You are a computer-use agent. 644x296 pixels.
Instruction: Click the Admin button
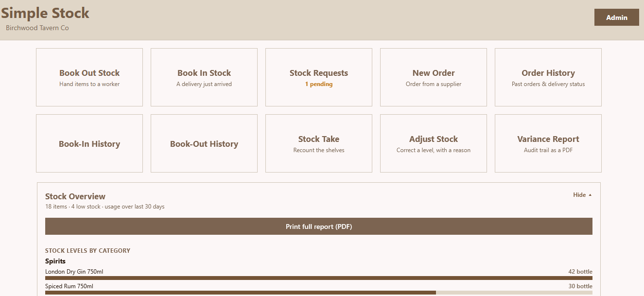coord(617,17)
